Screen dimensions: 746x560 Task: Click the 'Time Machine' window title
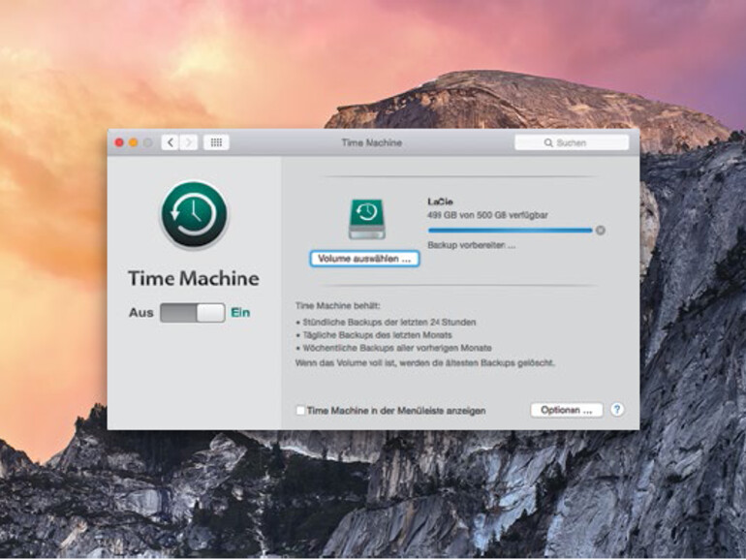tap(372, 142)
